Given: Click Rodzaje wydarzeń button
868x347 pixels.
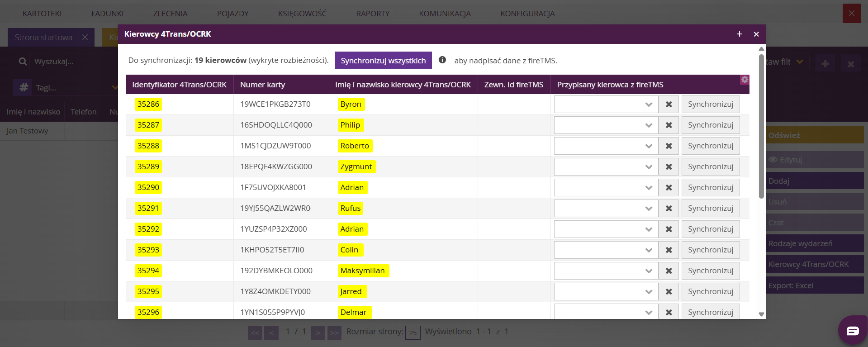Looking at the screenshot, I should [x=815, y=243].
